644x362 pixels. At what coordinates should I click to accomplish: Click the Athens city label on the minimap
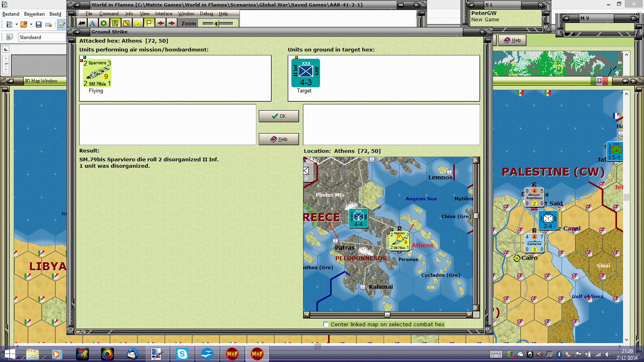(x=423, y=245)
